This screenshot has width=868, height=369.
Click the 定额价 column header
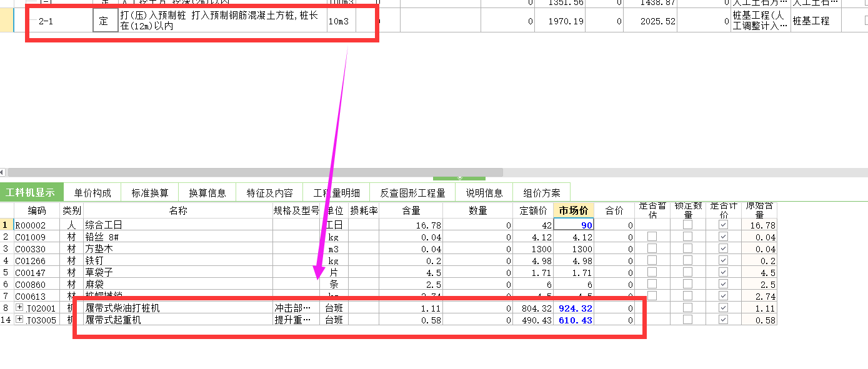click(x=533, y=210)
